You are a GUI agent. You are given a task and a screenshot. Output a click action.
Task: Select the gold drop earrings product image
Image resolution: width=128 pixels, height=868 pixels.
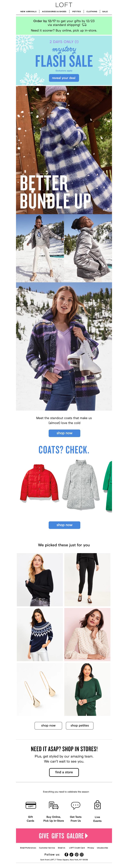point(40,689)
